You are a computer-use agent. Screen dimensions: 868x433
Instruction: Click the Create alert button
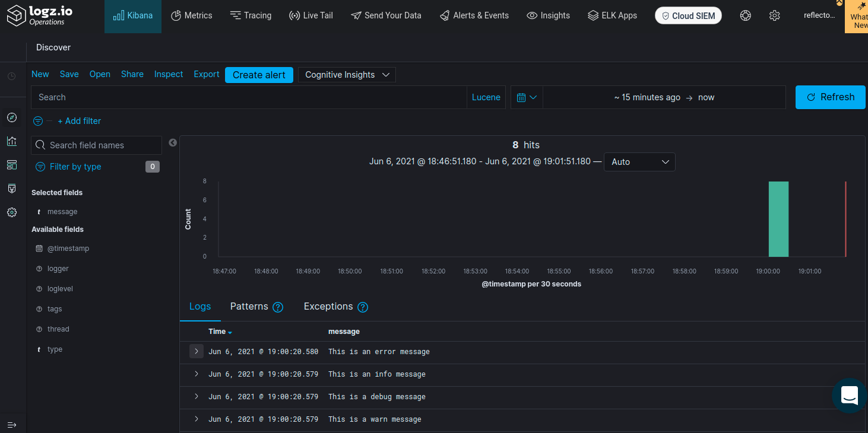pos(259,75)
